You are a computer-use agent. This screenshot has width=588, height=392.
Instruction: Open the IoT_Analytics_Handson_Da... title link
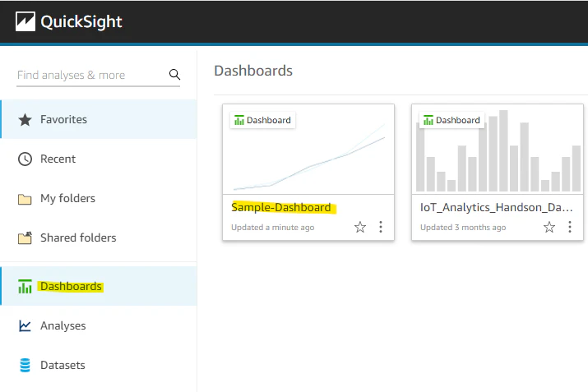[496, 207]
